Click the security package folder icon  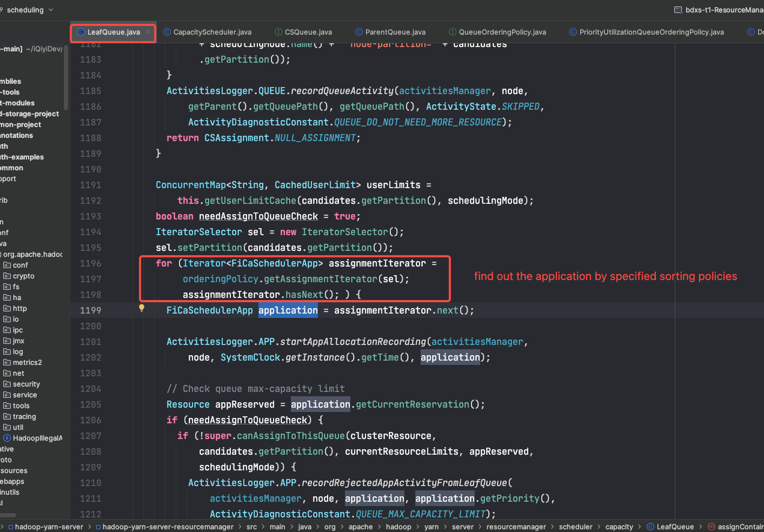[7, 384]
